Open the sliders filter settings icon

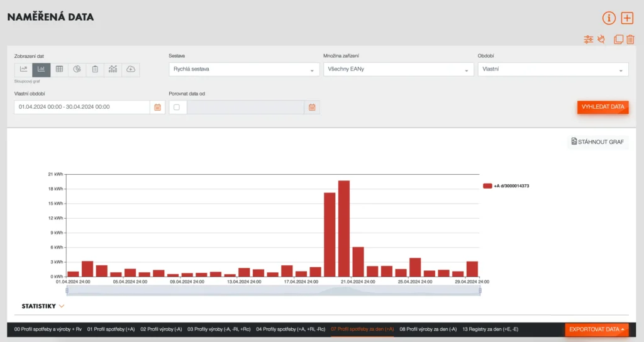[x=589, y=39]
